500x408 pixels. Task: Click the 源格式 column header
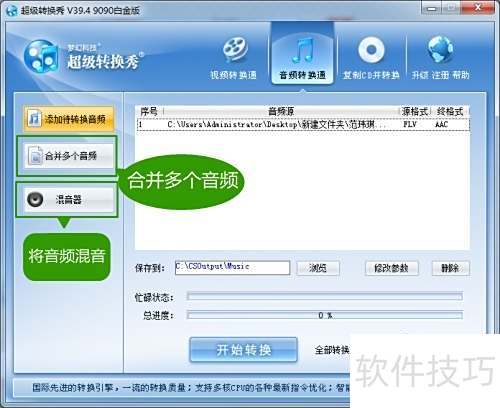pos(415,111)
